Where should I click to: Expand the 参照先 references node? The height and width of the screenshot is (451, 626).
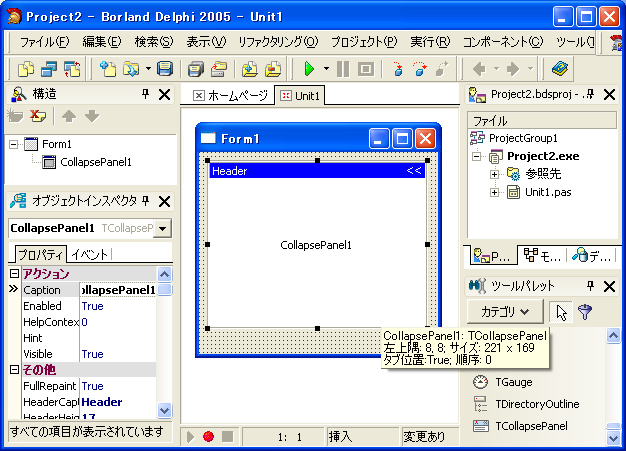[x=494, y=174]
